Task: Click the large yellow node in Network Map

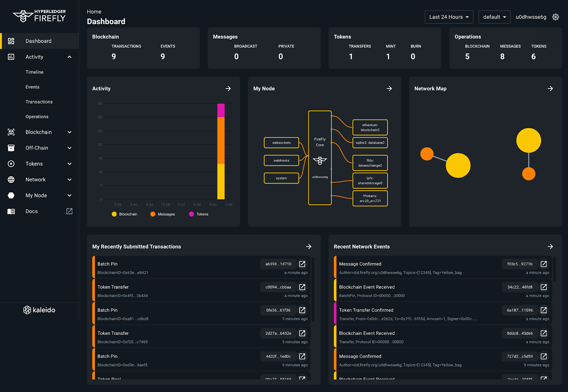Action: [x=529, y=140]
